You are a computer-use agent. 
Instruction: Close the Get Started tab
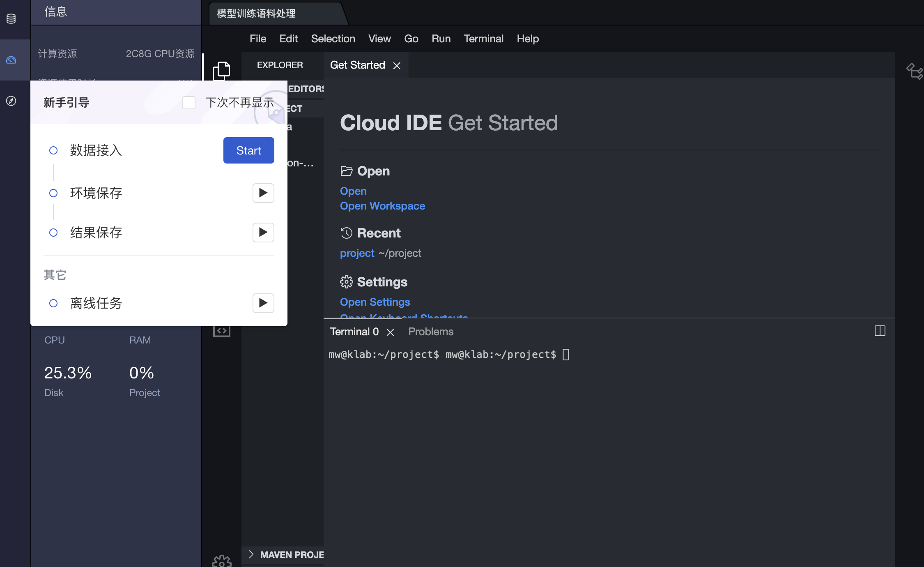pos(397,66)
